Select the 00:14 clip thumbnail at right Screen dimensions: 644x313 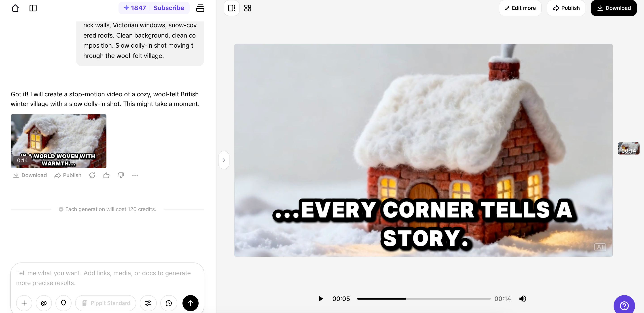click(x=629, y=148)
